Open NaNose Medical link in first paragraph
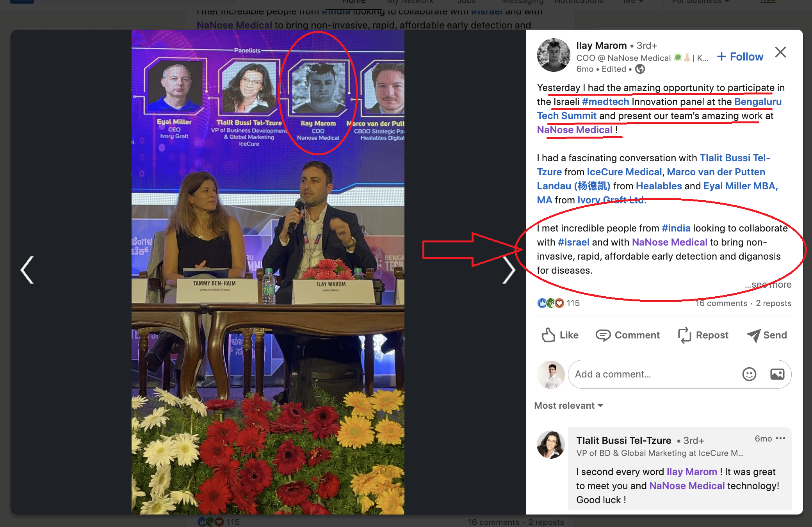 point(575,130)
